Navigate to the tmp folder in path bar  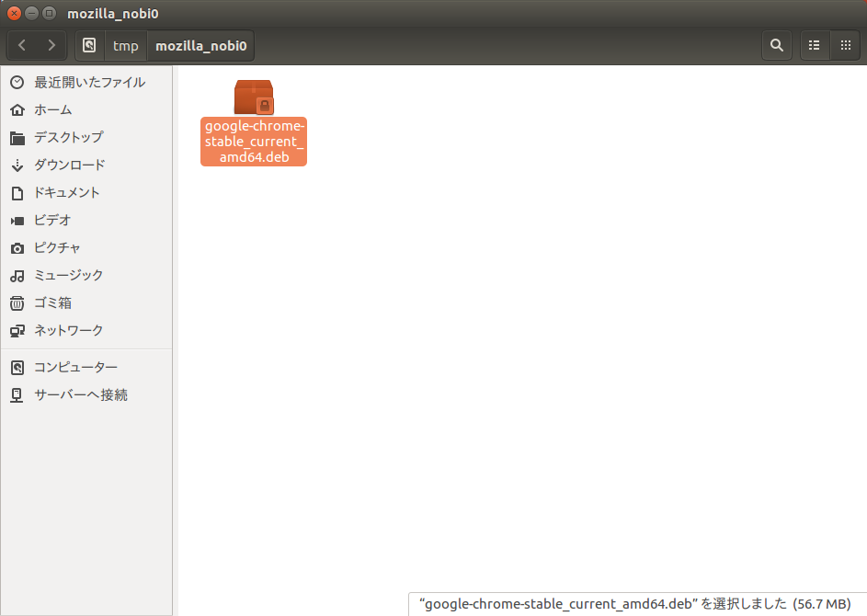(126, 45)
